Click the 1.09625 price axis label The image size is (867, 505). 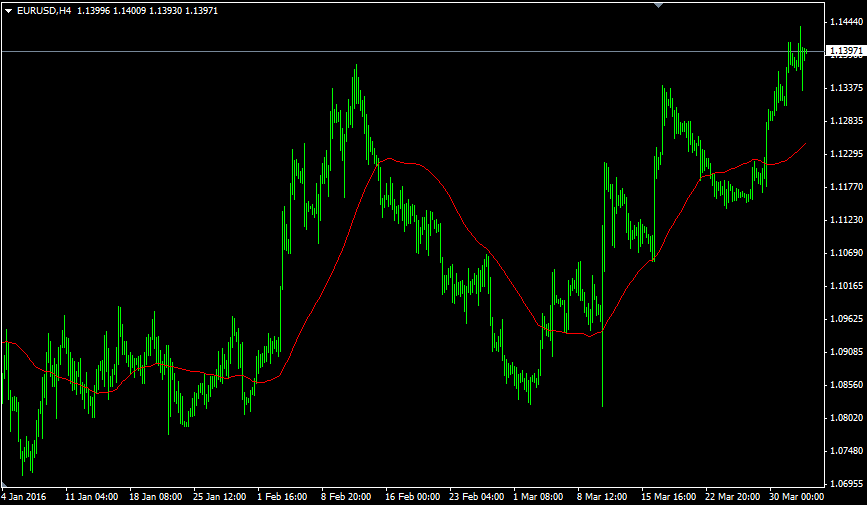(x=846, y=319)
